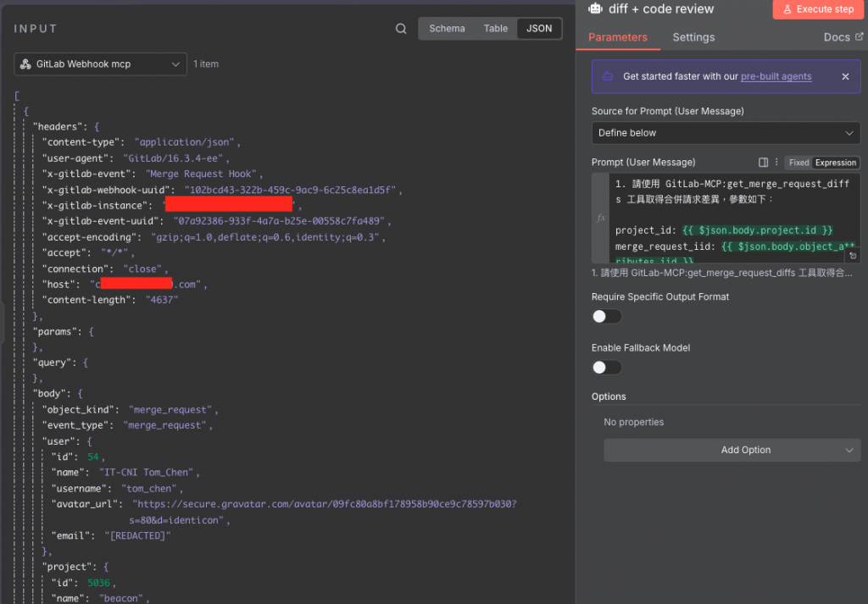Screen dimensions: 868x604
Task: Click the username tom_chen value
Action: 149,489
